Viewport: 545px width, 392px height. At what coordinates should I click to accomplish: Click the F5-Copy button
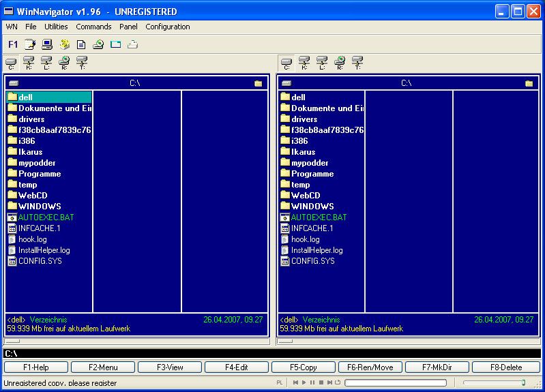pyautogui.click(x=304, y=367)
